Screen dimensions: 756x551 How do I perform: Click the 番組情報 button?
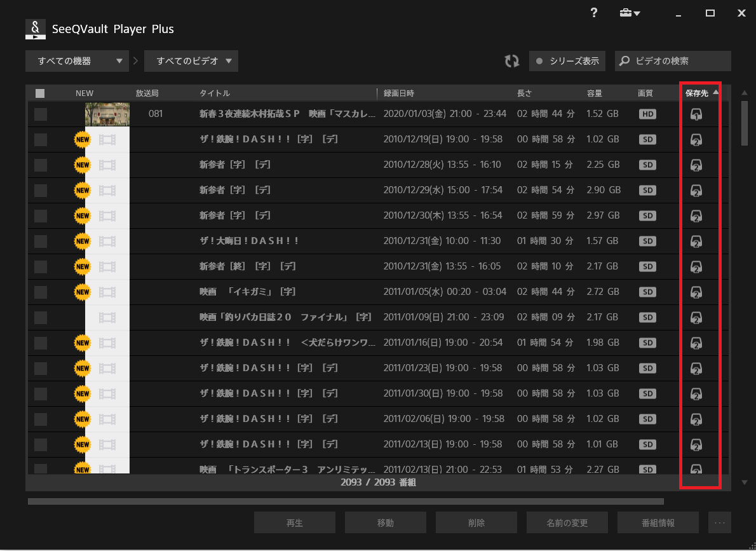click(658, 523)
